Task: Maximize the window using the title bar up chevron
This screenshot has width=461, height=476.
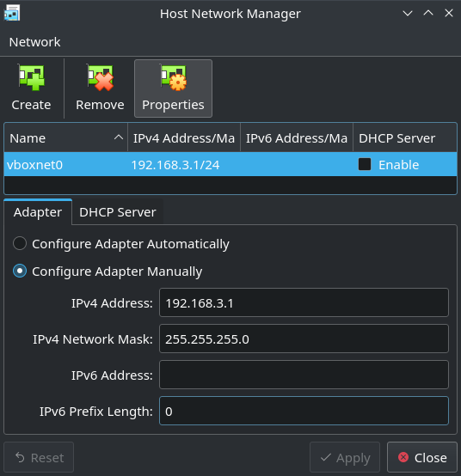Action: click(x=428, y=13)
